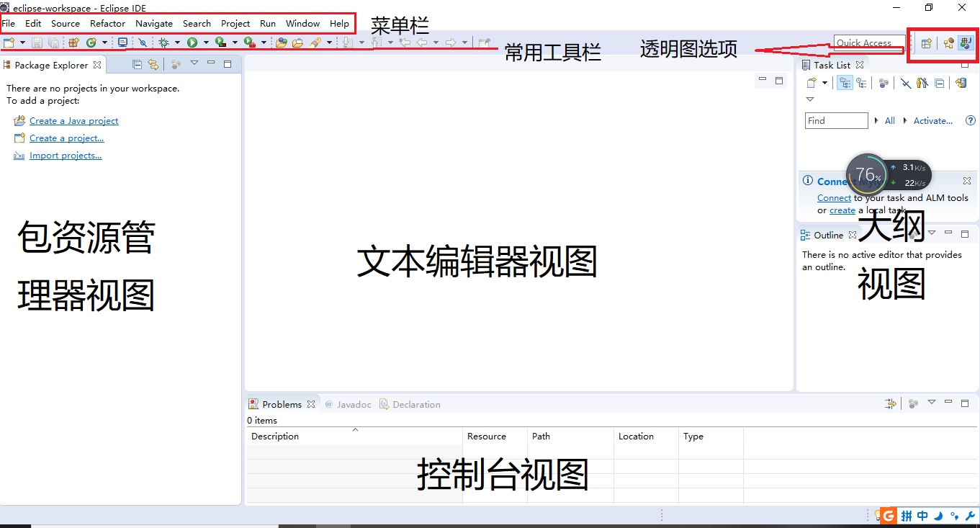Click the Connect link in Task List
This screenshot has height=528, width=980.
(834, 198)
